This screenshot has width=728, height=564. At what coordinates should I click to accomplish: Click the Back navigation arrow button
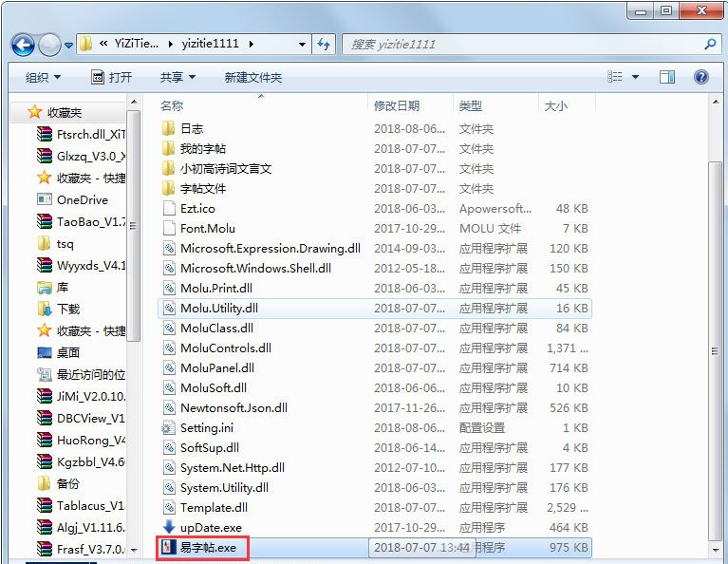point(23,45)
